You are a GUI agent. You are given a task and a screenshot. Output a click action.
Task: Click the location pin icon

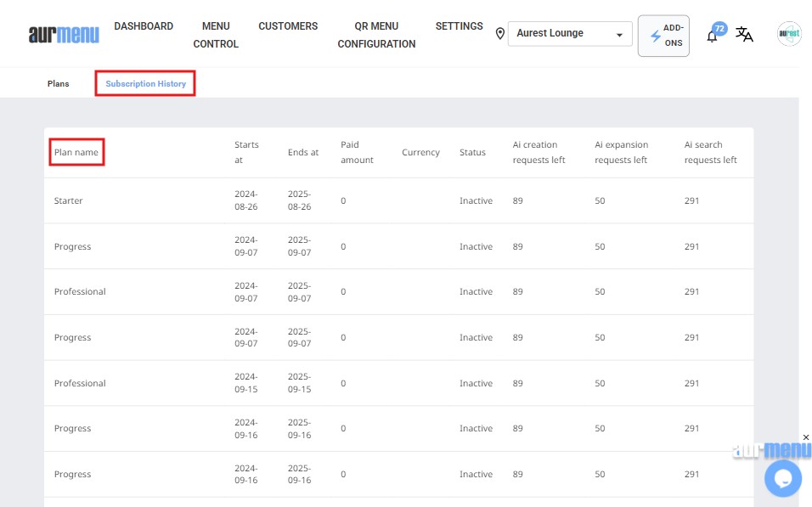tap(500, 34)
